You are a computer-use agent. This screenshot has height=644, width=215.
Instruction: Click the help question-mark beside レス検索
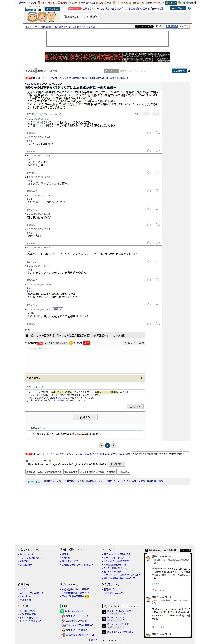coord(189,71)
